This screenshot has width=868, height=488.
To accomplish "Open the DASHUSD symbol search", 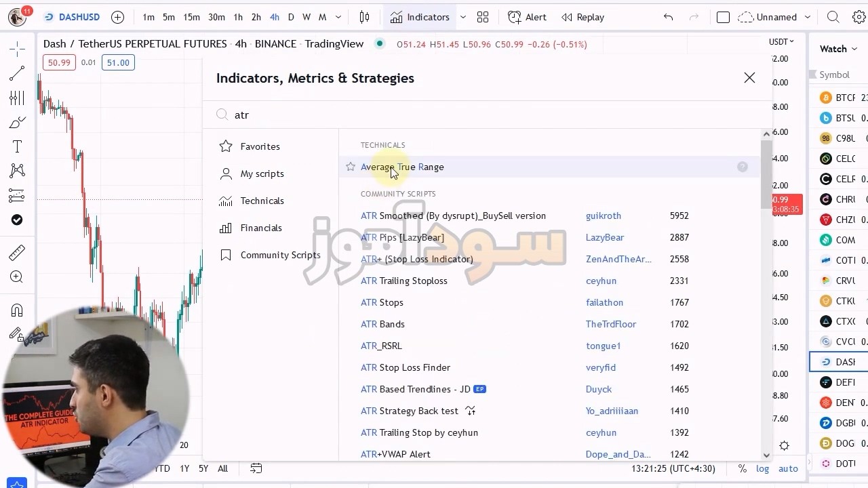I will [x=71, y=17].
